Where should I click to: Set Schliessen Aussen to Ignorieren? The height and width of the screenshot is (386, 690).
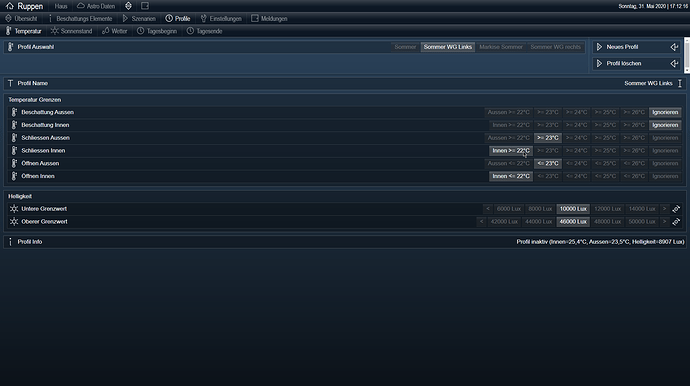tap(665, 138)
